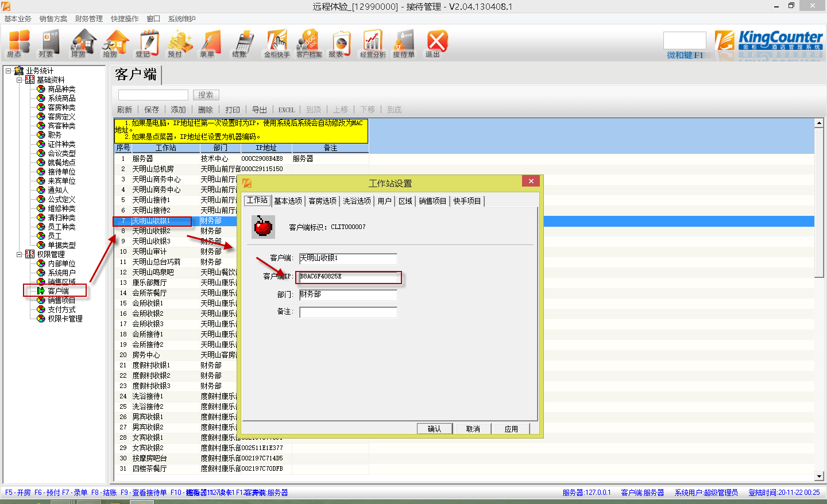The width and height of the screenshot is (827, 504).
Task: Click the 结账 checkout calculator icon
Action: pyautogui.click(x=244, y=44)
